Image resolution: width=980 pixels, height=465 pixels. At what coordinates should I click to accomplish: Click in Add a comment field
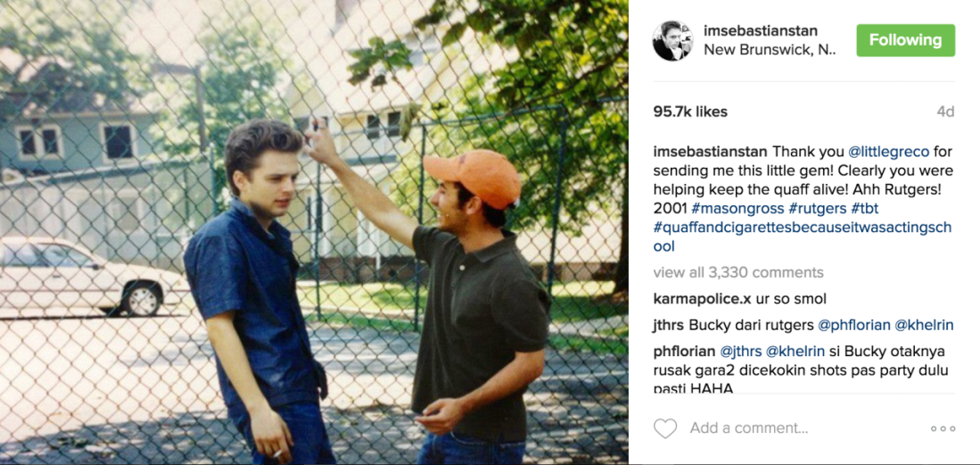coord(749,428)
